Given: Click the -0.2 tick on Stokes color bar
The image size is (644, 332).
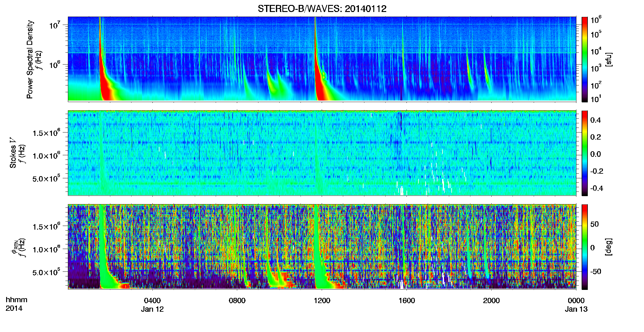Looking at the screenshot, I should [x=597, y=171].
